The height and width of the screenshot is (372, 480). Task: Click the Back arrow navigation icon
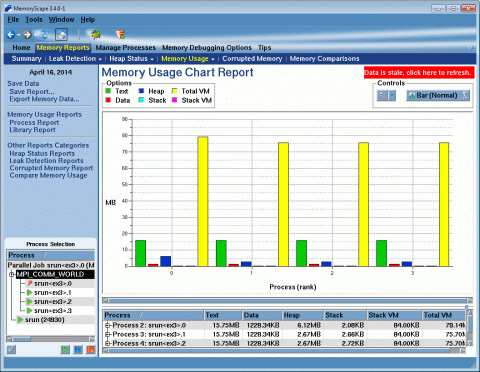point(11,34)
